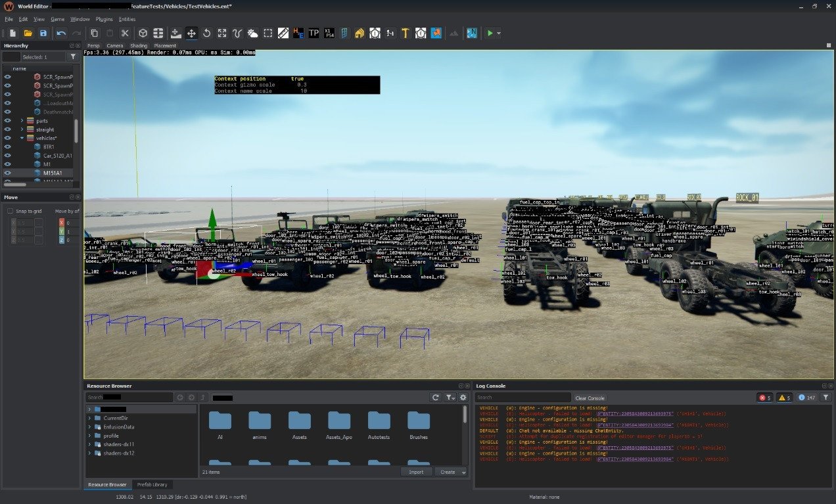Click the first helicopter ENTITY link in log
This screenshot has height=504, width=836.
[634, 413]
